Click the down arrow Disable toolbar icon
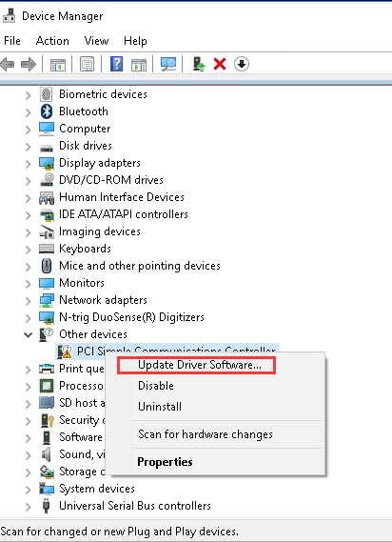Screen dimensions: 392x542 [242, 64]
